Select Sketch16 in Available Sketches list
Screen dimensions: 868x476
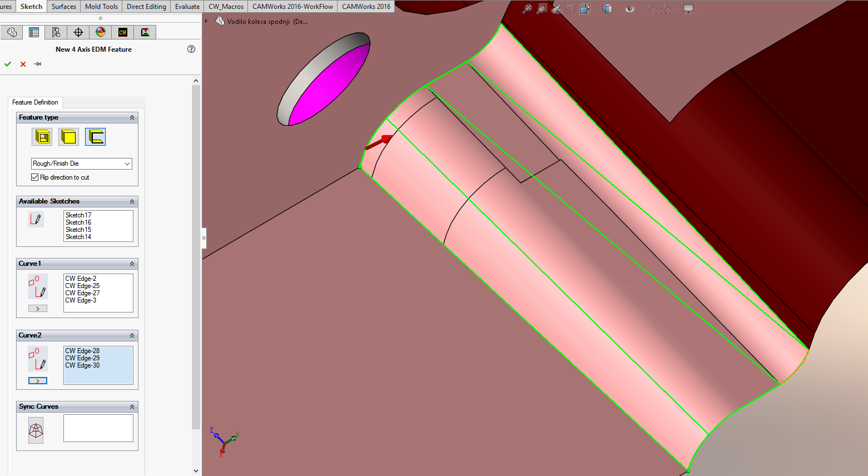click(x=78, y=222)
